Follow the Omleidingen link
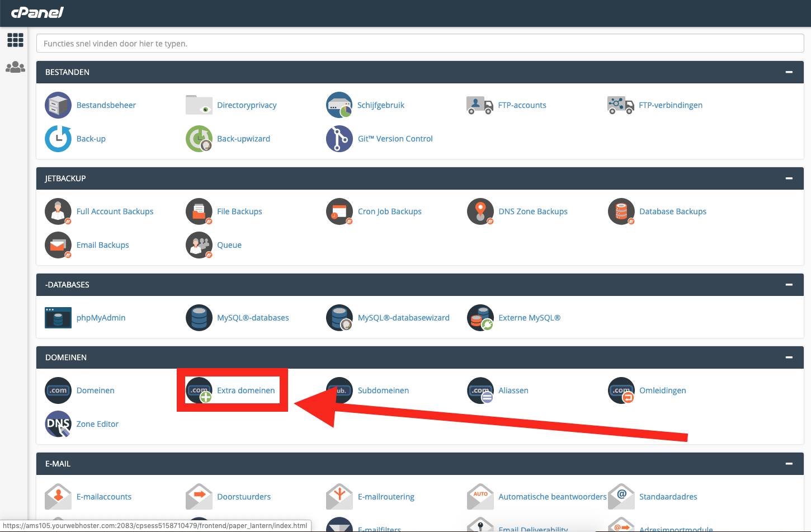The width and height of the screenshot is (811, 532). (663, 390)
